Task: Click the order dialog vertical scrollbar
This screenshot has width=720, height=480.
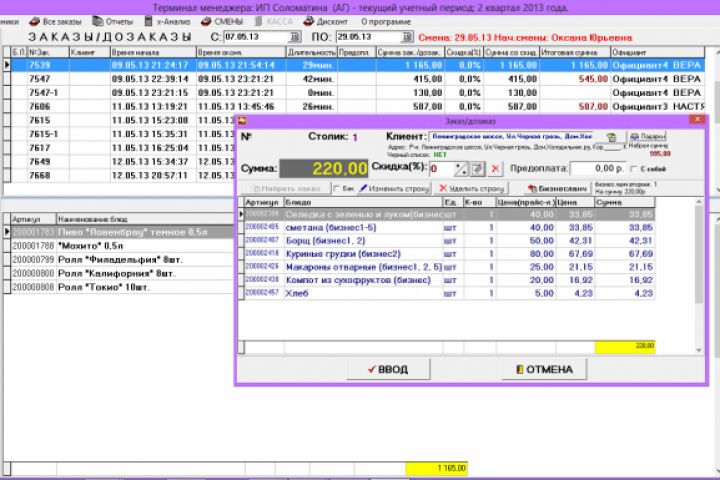Action: [699, 276]
